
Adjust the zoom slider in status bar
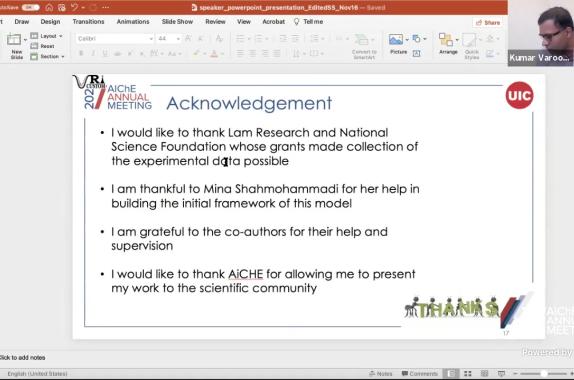544,373
